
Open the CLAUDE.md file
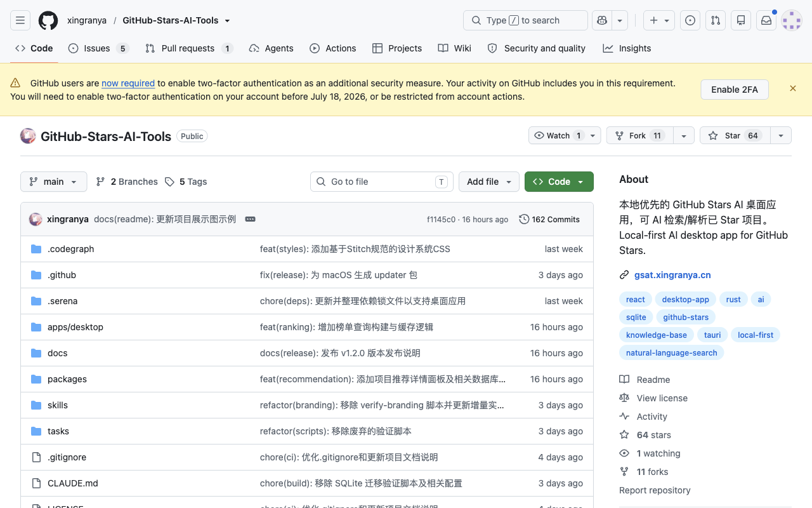click(x=73, y=483)
